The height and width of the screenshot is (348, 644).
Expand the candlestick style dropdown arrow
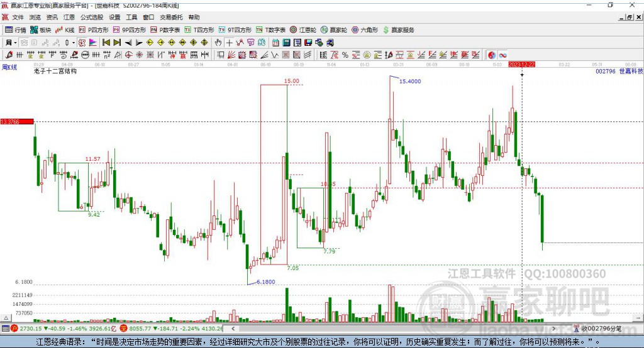(74, 43)
